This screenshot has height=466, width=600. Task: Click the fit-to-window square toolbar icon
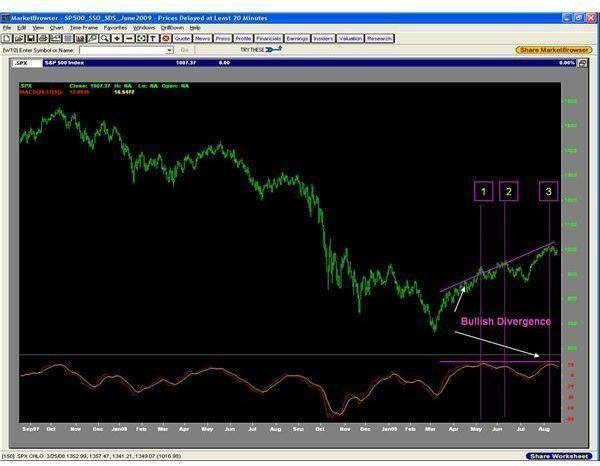[x=141, y=38]
